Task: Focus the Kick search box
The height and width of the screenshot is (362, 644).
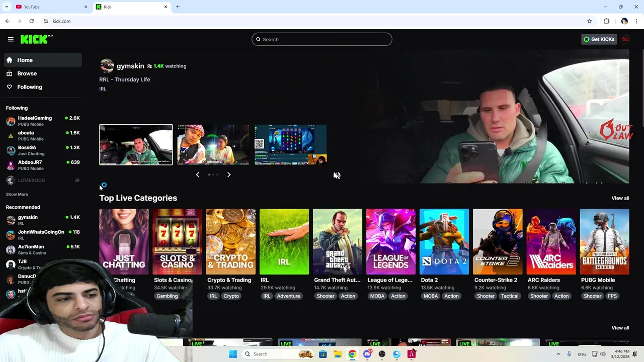Action: coord(322,39)
